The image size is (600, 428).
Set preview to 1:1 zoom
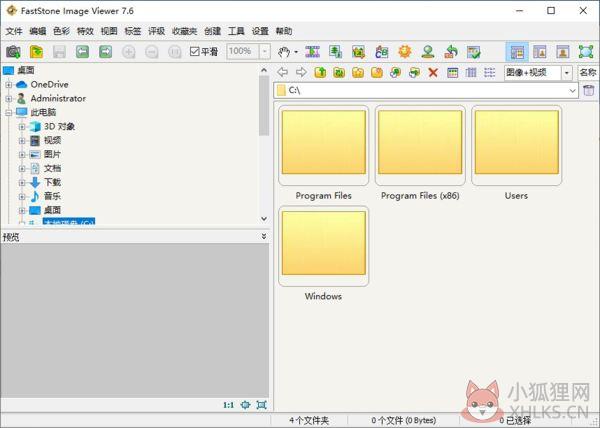click(228, 405)
